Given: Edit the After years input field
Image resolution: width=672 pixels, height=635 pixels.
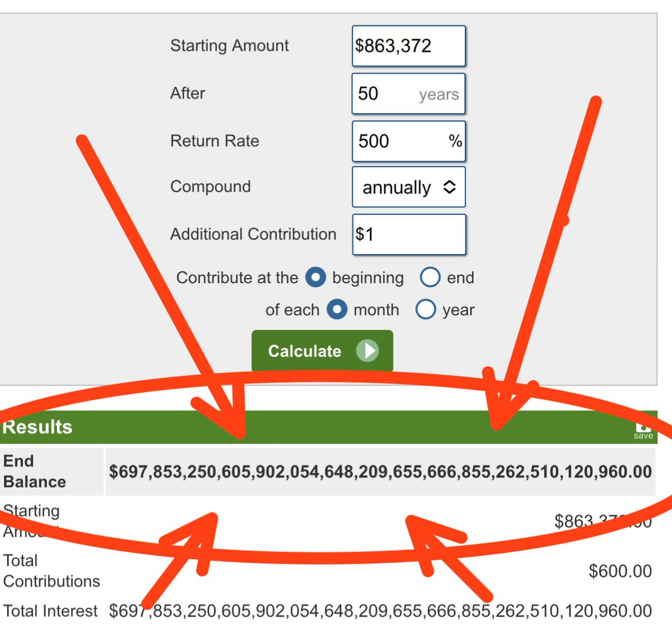Looking at the screenshot, I should tap(409, 94).
